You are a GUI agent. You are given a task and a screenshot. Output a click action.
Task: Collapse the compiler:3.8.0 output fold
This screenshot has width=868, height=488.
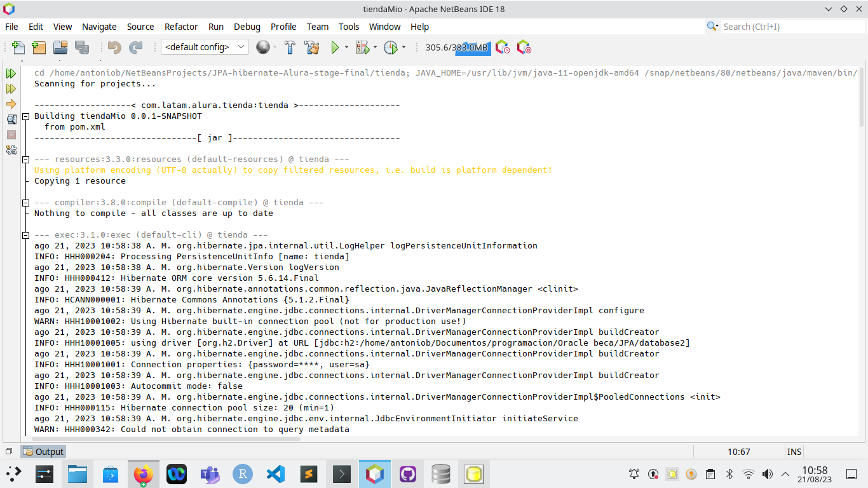26,203
